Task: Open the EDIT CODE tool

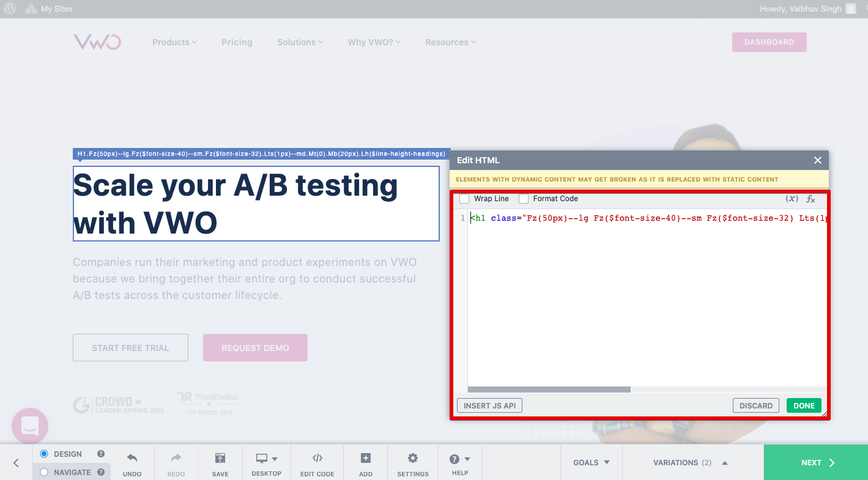Action: point(317,463)
